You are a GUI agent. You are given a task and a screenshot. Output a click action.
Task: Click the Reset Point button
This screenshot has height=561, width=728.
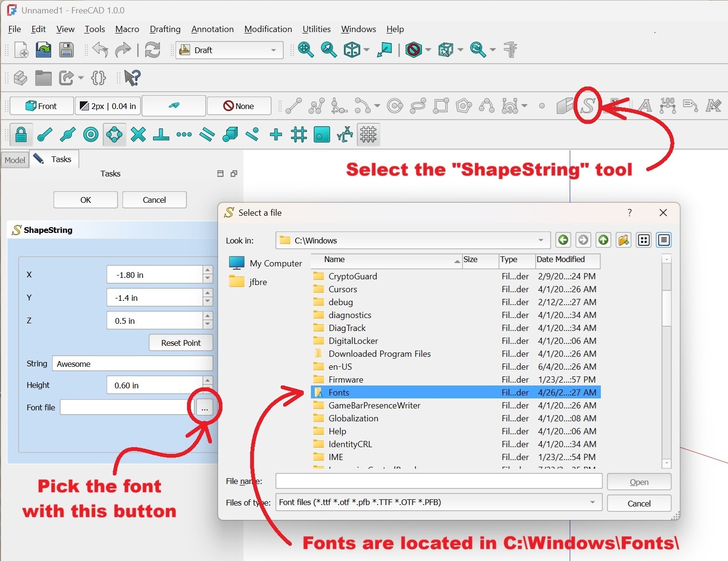point(181,343)
